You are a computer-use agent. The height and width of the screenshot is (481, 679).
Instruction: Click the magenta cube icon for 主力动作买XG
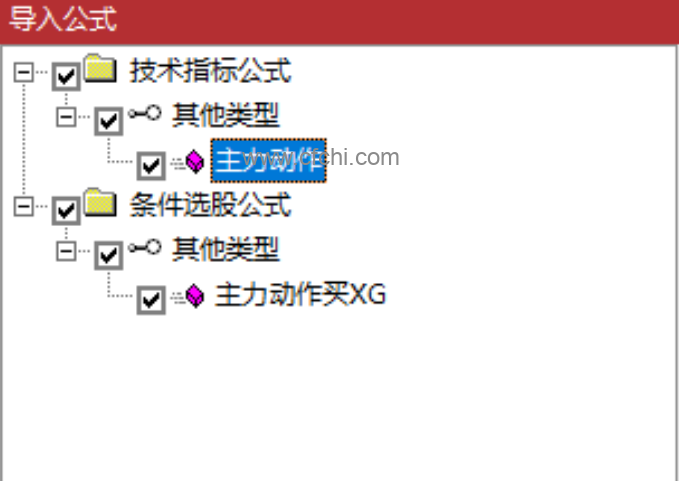(x=195, y=296)
